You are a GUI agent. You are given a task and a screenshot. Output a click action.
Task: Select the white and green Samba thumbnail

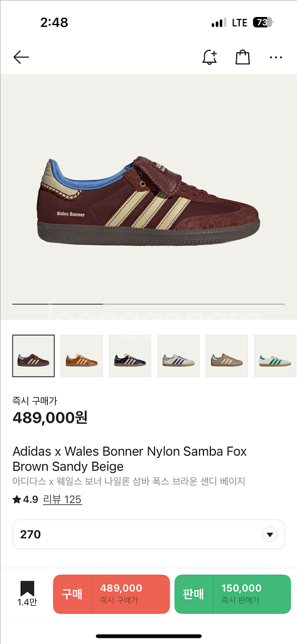pos(275,356)
